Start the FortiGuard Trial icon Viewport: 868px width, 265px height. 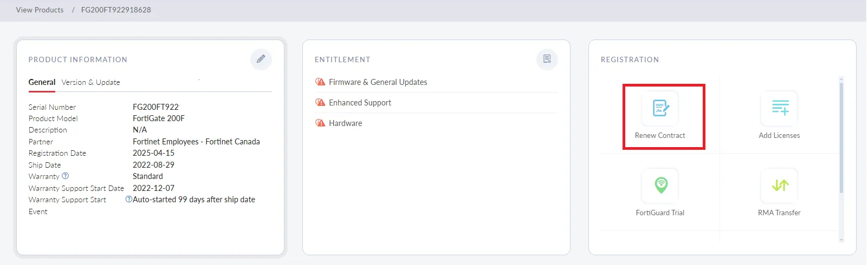click(660, 186)
